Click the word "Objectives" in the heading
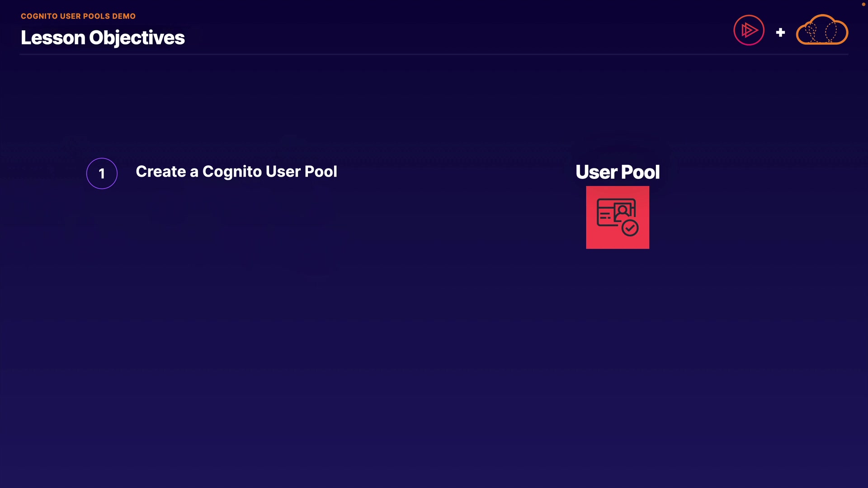This screenshot has width=868, height=488. pos(137,38)
